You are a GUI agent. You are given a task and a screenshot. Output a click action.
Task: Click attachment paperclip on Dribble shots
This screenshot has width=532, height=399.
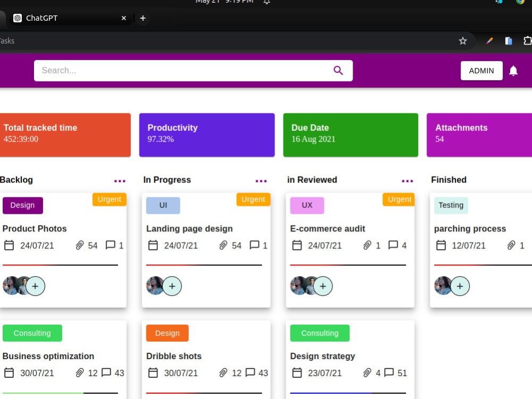pos(223,373)
